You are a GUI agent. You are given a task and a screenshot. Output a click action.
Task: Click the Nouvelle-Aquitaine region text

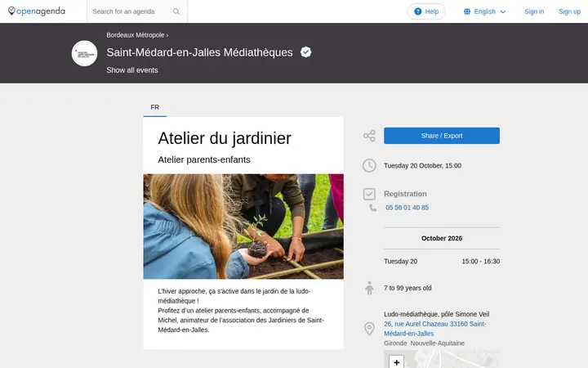tap(437, 343)
